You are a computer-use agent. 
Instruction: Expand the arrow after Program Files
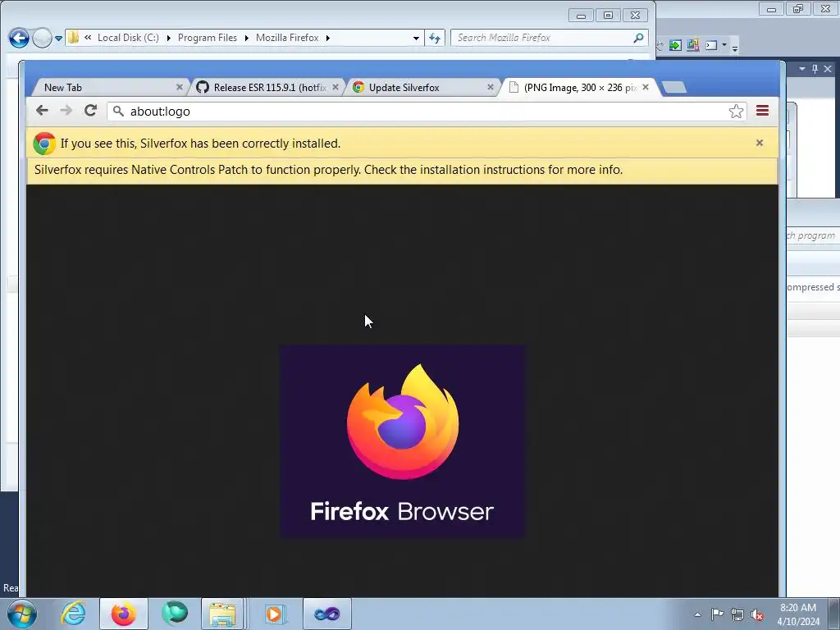pyautogui.click(x=246, y=38)
